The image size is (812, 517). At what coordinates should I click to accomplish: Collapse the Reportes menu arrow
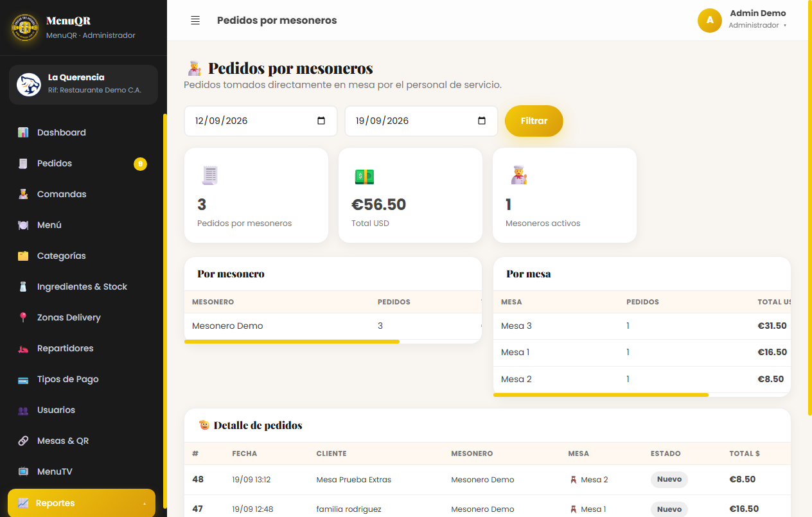point(145,504)
